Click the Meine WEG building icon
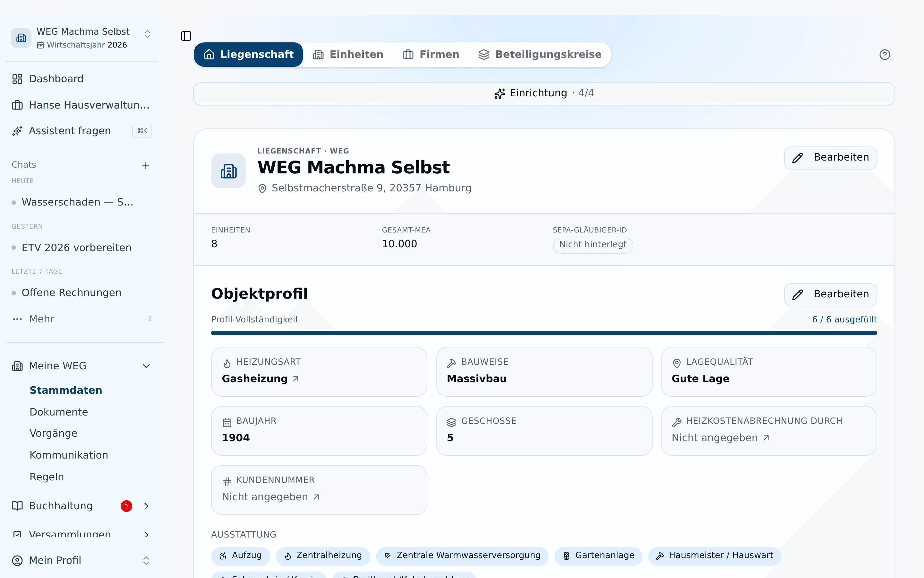 (17, 366)
